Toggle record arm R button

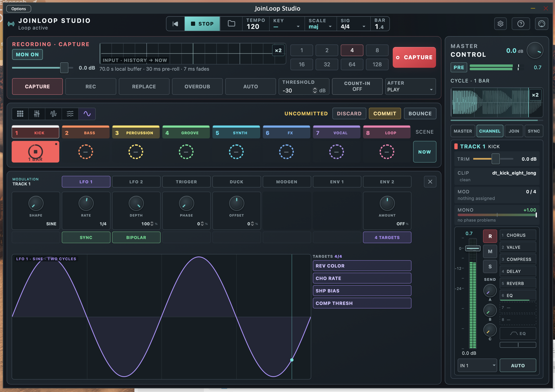(x=490, y=236)
